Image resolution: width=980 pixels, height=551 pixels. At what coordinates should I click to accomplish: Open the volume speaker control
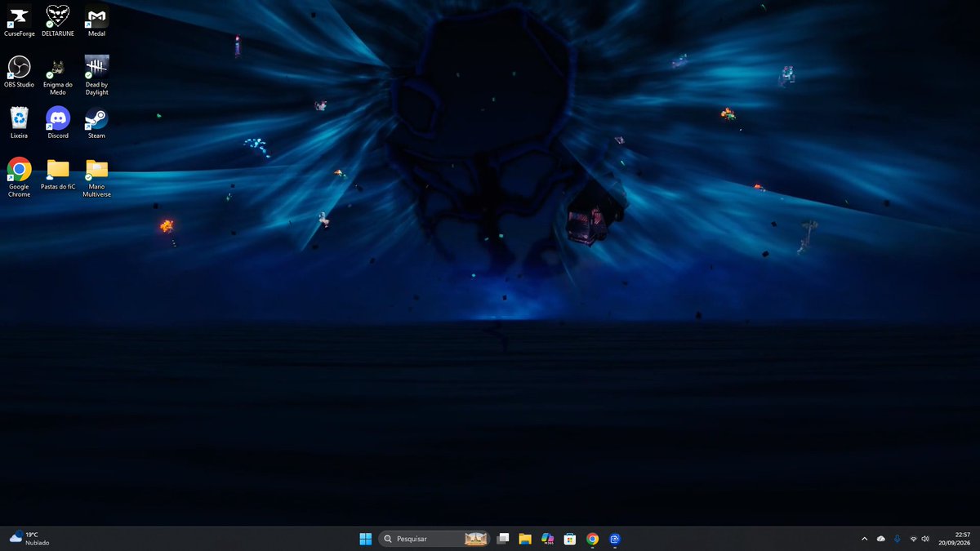coord(925,539)
